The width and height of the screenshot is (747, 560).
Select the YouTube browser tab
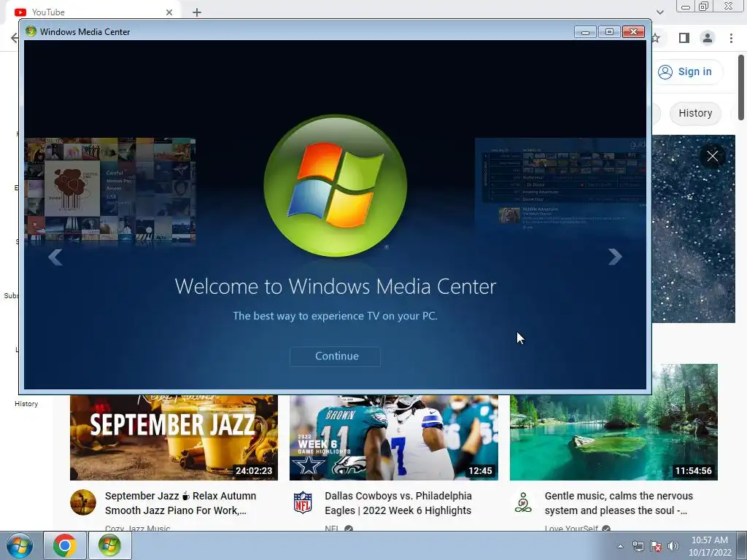tap(93, 12)
